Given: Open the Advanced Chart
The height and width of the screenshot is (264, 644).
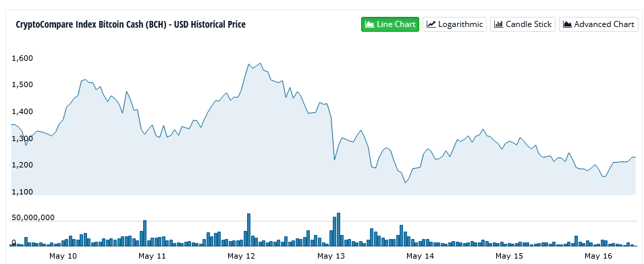Looking at the screenshot, I should (598, 24).
